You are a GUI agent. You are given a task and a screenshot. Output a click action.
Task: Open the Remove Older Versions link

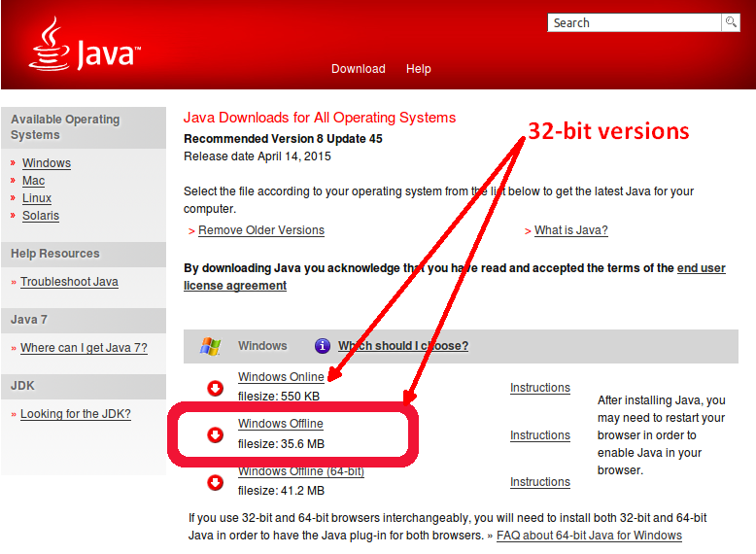click(261, 230)
